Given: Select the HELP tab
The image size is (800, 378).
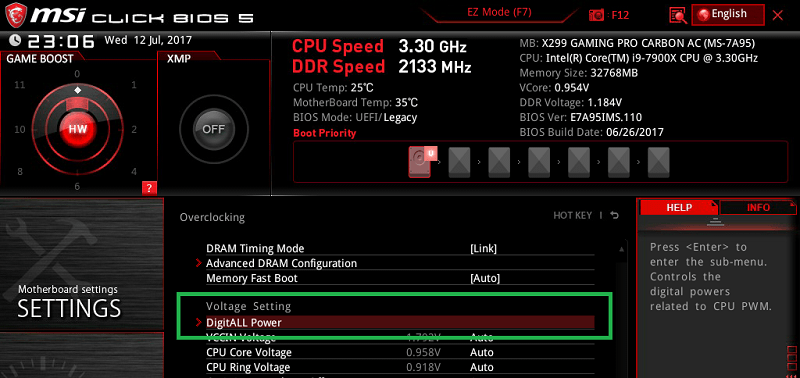Looking at the screenshot, I should 679,208.
